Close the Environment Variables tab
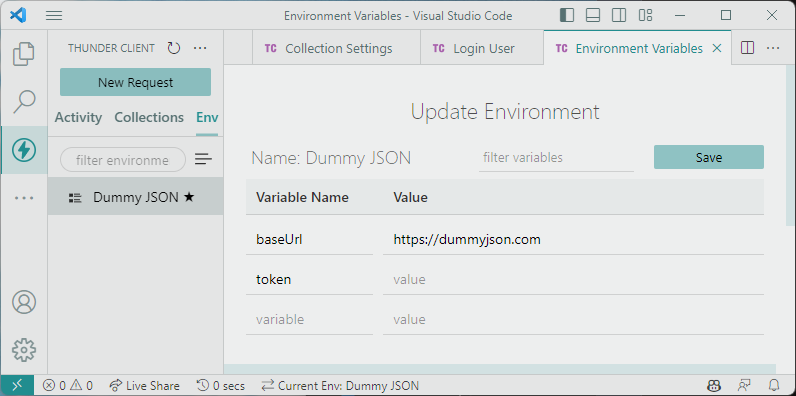 click(717, 48)
